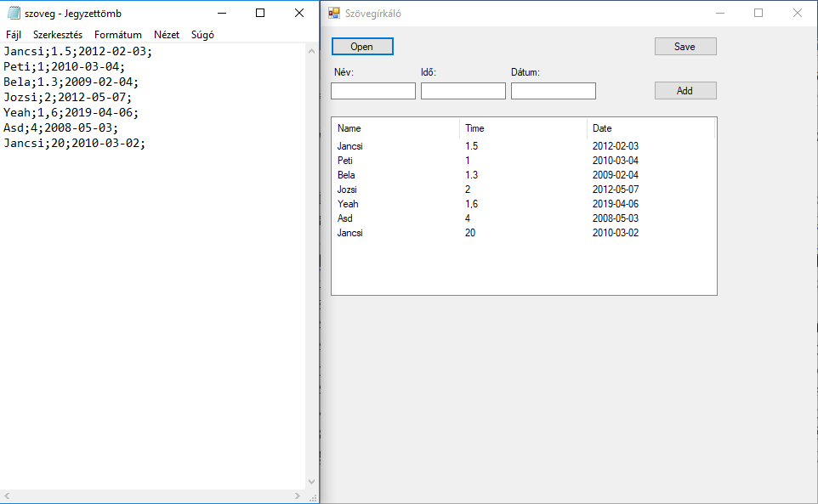
Task: Click Notepad's vertical scrollbar up arrow
Action: pyautogui.click(x=312, y=51)
